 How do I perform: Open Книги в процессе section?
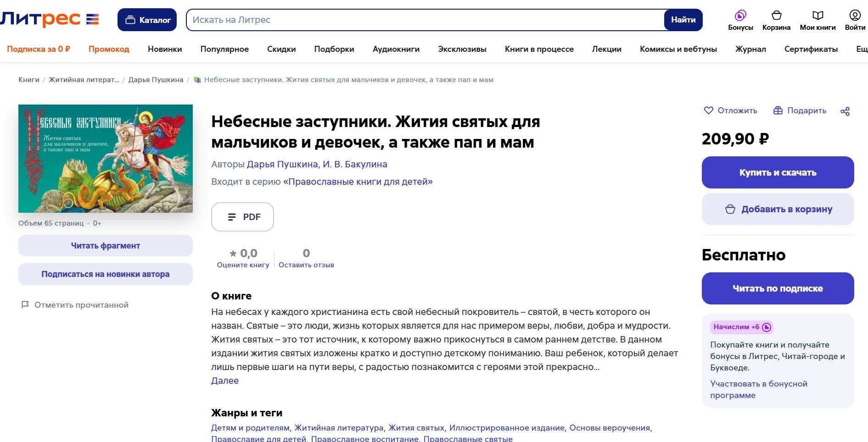(x=539, y=49)
